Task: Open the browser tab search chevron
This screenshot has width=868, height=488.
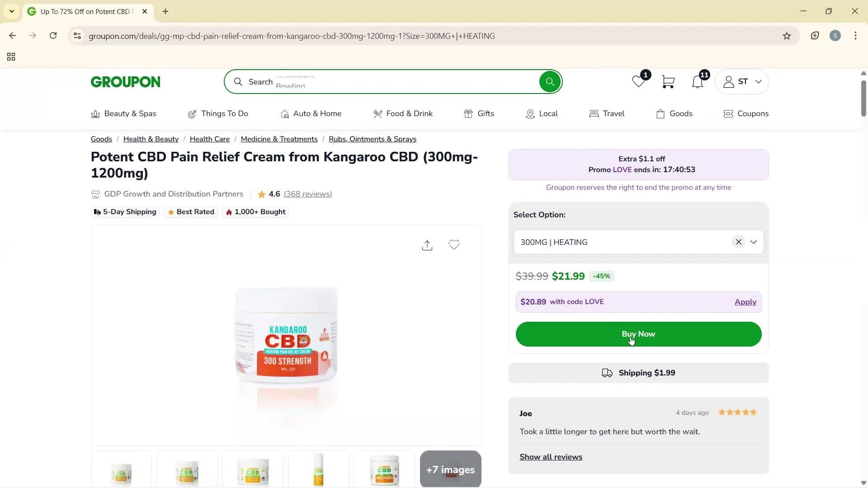Action: pos(11,11)
